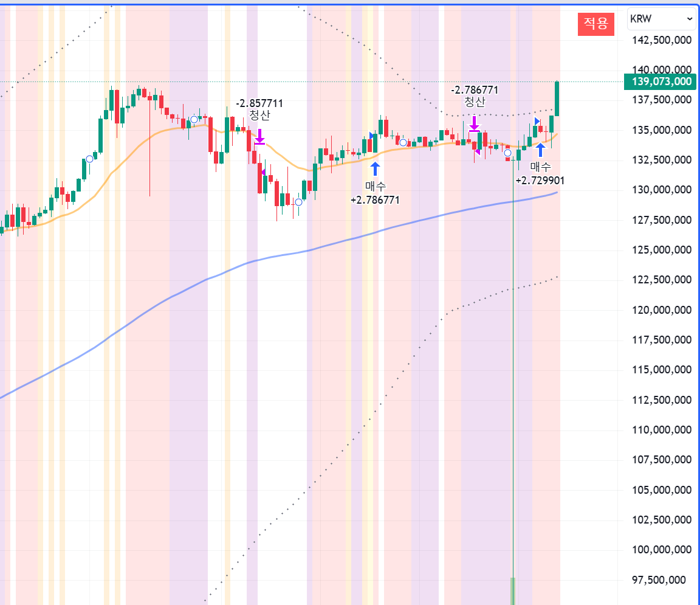Select the leftmost white circle marker on chart
Image resolution: width=700 pixels, height=605 pixels.
coord(89,159)
